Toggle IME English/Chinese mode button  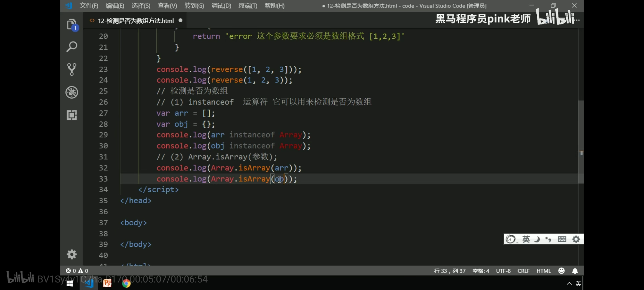coord(526,239)
